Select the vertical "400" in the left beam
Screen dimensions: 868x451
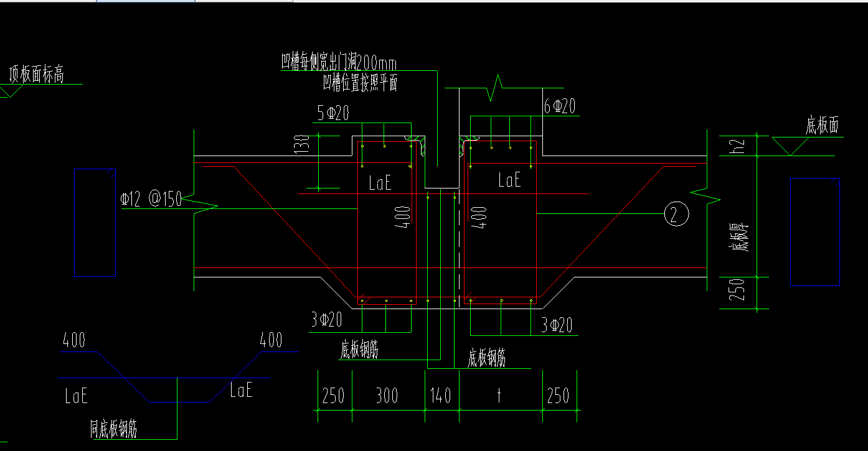(402, 216)
